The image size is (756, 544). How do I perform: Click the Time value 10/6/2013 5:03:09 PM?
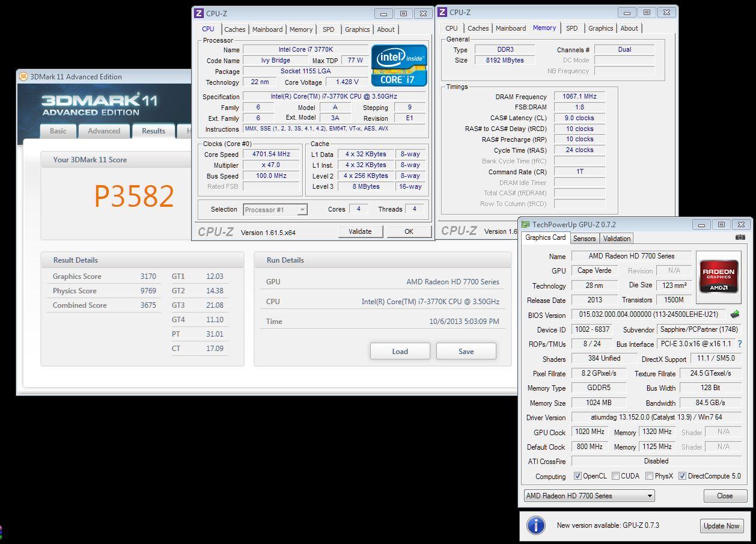click(464, 322)
